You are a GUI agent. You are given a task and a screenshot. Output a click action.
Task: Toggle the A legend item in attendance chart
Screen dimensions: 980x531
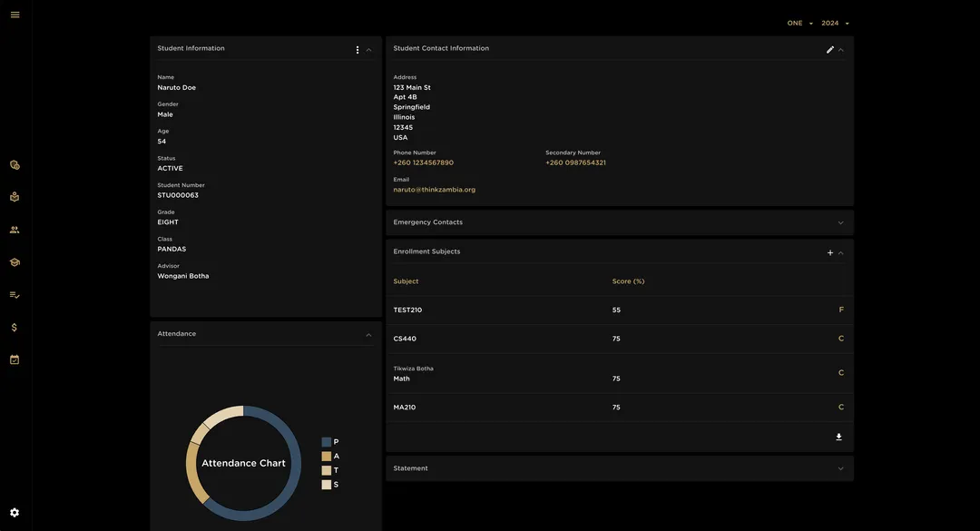[x=330, y=457]
